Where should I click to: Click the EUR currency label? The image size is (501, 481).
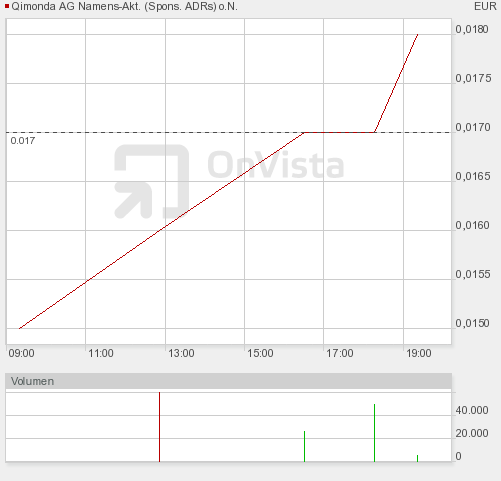tap(485, 6)
